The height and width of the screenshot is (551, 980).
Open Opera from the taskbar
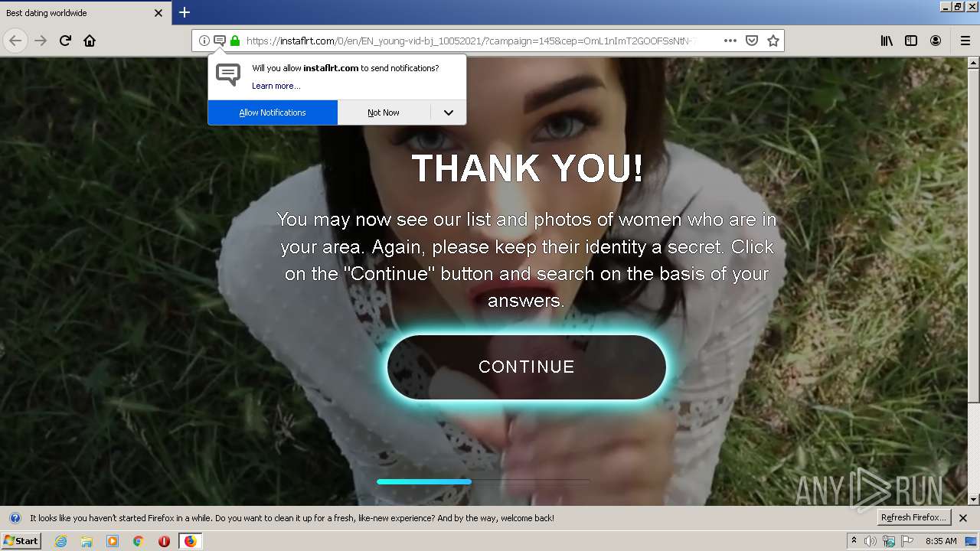click(x=164, y=541)
